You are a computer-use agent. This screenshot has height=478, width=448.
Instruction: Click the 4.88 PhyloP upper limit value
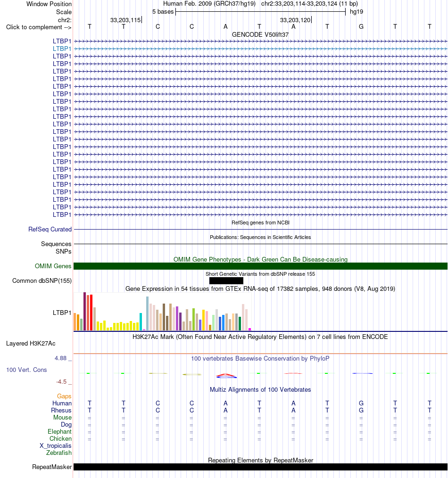pos(60,358)
